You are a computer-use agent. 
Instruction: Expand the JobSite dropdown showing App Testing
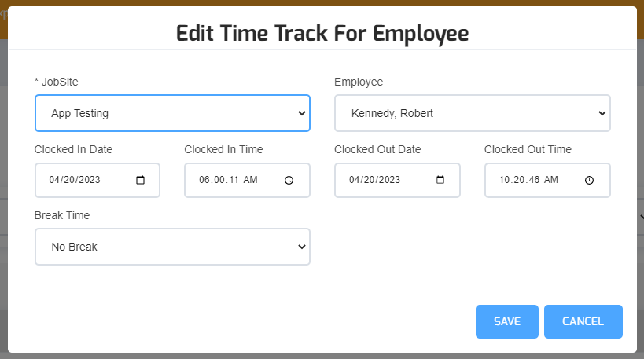coord(172,113)
